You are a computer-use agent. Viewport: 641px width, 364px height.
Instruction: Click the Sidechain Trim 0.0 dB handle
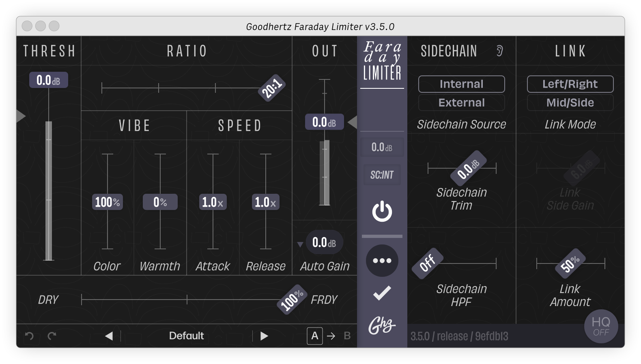(x=469, y=168)
